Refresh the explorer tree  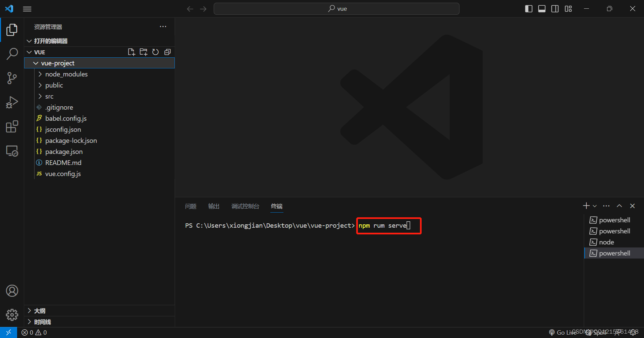(x=155, y=52)
